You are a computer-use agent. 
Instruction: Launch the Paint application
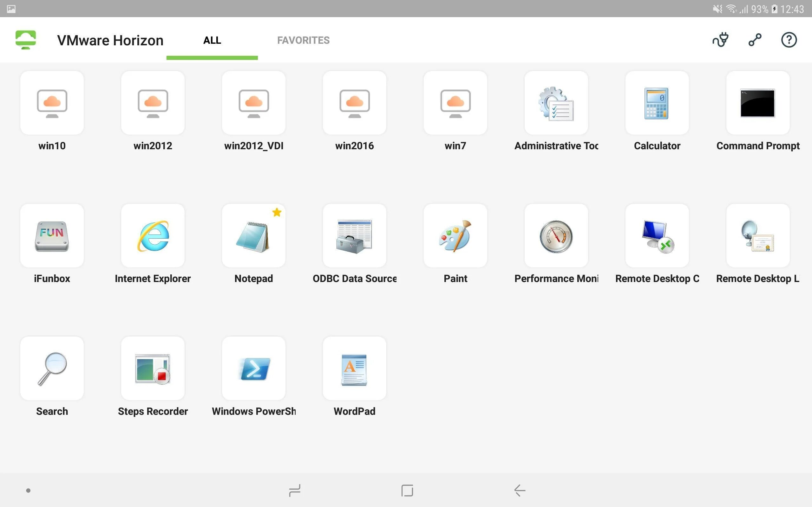[x=455, y=235]
